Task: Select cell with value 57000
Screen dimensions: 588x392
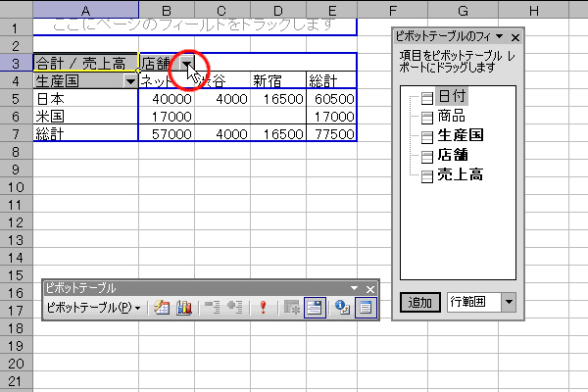Action: (167, 133)
